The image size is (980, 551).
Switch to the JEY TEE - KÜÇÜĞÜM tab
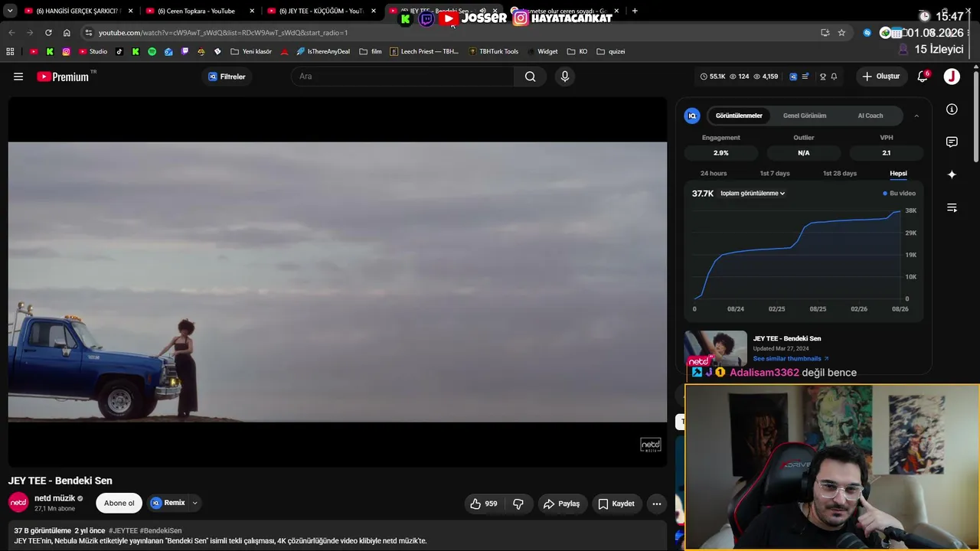pos(319,11)
